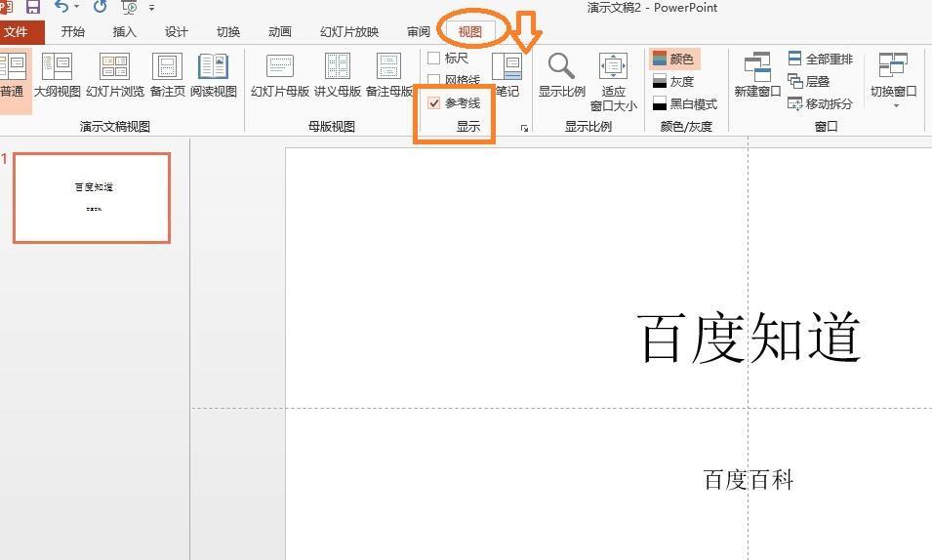Select slide 1 thumbnail in panel
Viewport: 932px width, 560px height.
[x=92, y=198]
